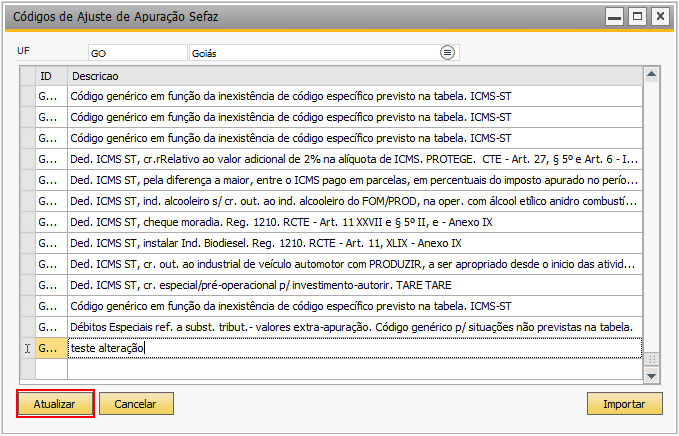Select the 'Débitos Especiais' description row
679x436 pixels.
[355, 327]
